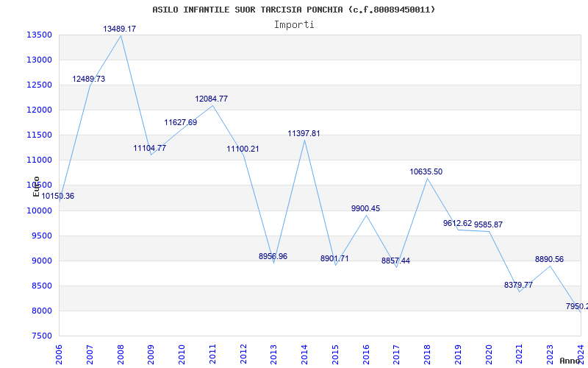Click the 9612.62 data label
This screenshot has height=368, width=588.
457,224
